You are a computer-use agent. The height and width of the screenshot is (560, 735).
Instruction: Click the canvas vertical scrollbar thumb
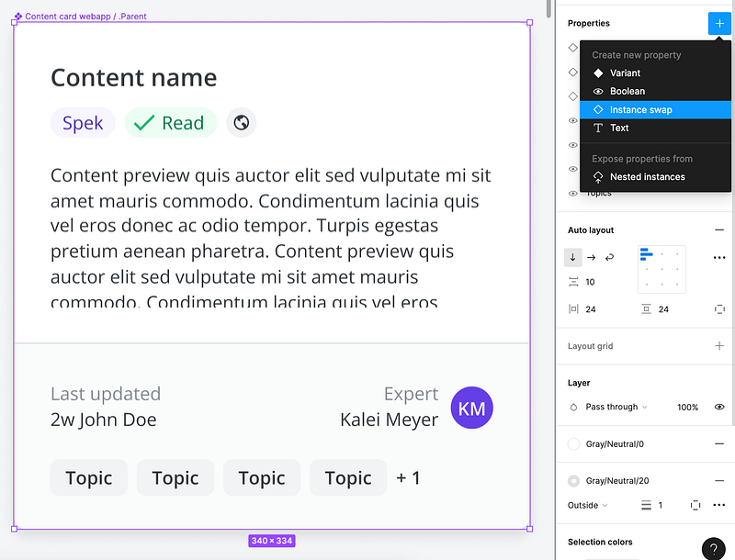click(x=548, y=8)
